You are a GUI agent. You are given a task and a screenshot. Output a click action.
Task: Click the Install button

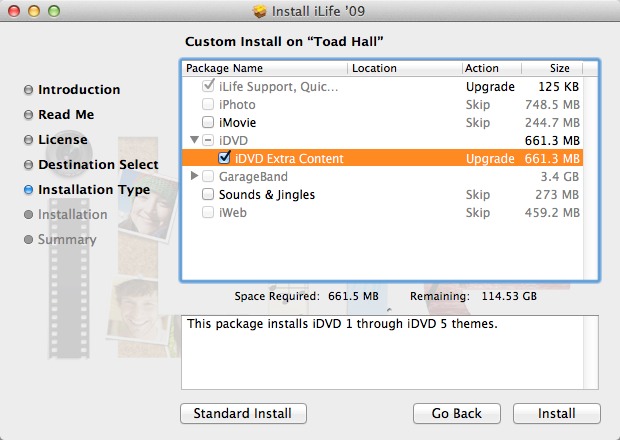coord(556,414)
